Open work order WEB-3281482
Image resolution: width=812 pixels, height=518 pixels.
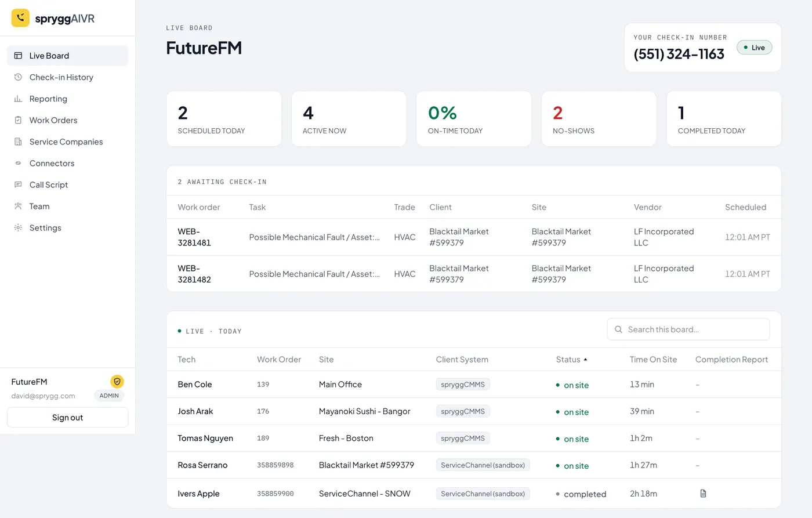click(x=194, y=274)
